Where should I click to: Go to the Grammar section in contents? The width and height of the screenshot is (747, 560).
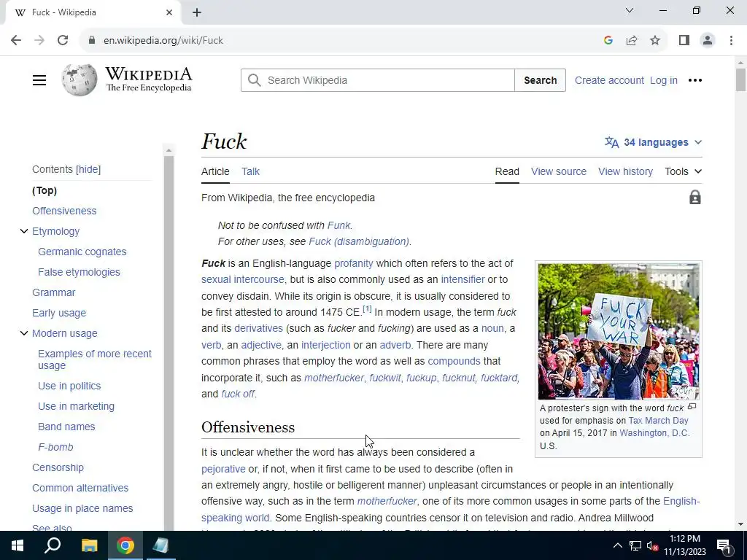53,292
